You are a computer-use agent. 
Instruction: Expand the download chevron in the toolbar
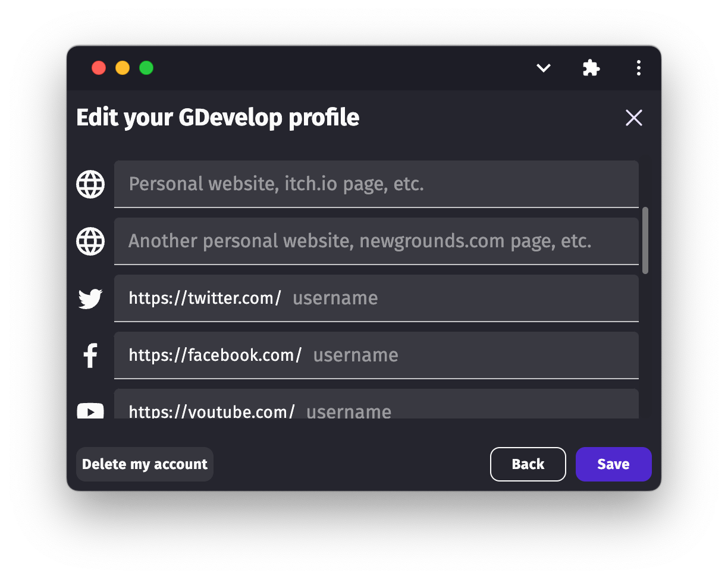[543, 68]
